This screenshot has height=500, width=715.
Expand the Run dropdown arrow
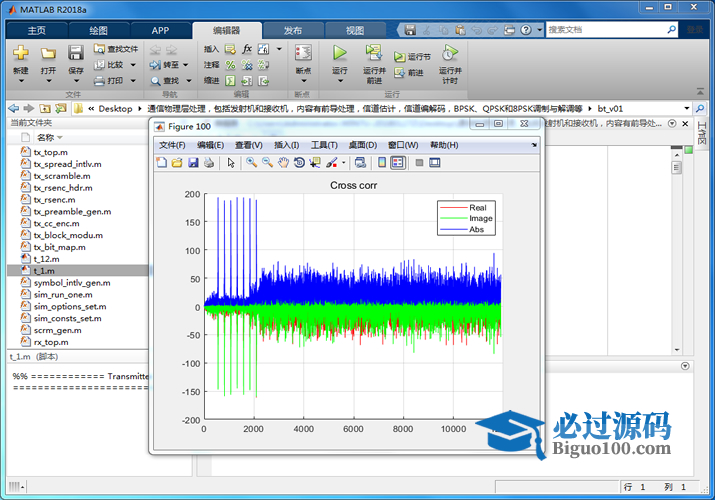point(340,81)
